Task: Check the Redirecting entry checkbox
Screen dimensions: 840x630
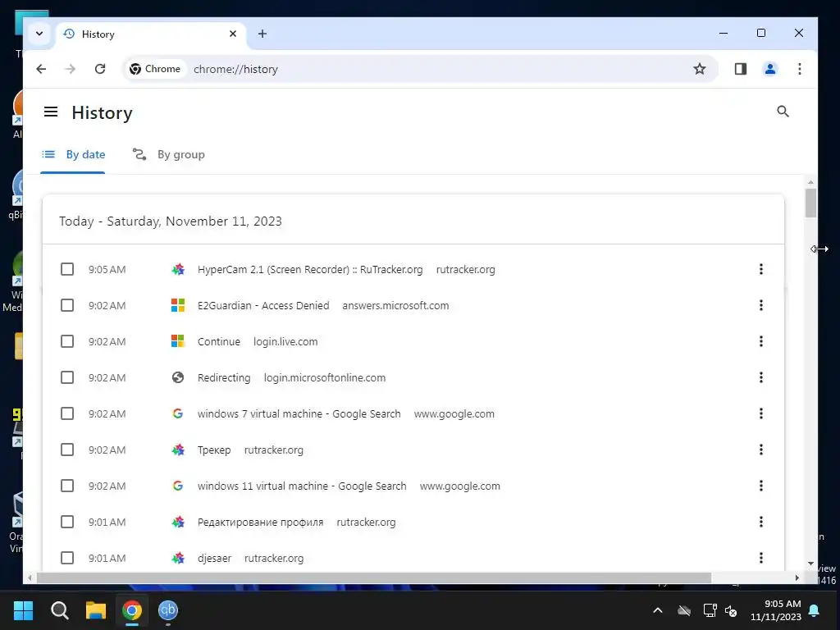Action: tap(67, 377)
